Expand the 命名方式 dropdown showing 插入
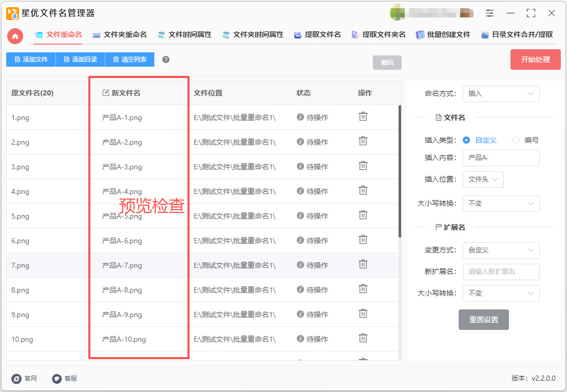Image resolution: width=567 pixels, height=392 pixels. [501, 94]
